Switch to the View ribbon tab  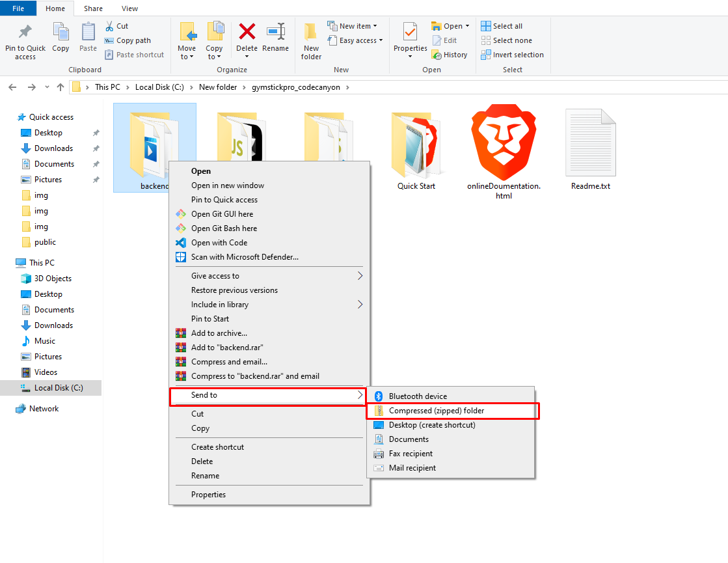pyautogui.click(x=129, y=8)
